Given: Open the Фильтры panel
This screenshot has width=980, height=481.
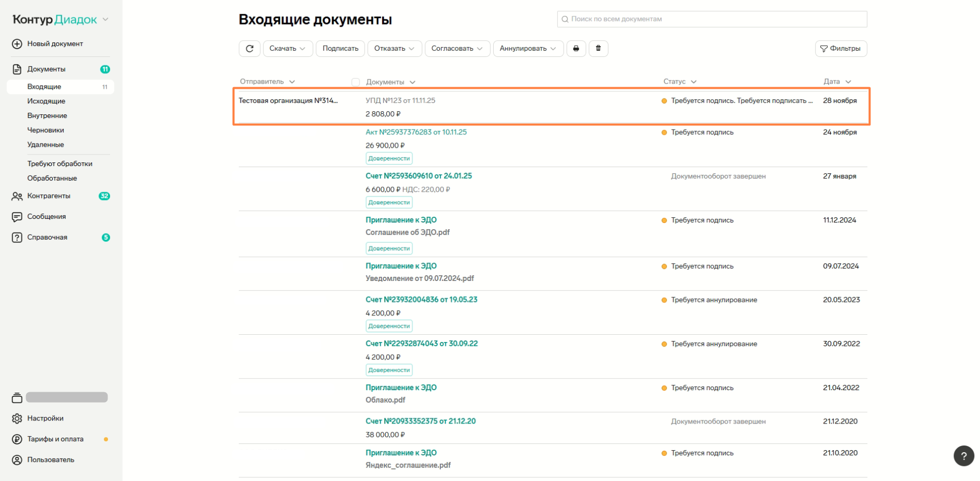Looking at the screenshot, I should point(841,49).
